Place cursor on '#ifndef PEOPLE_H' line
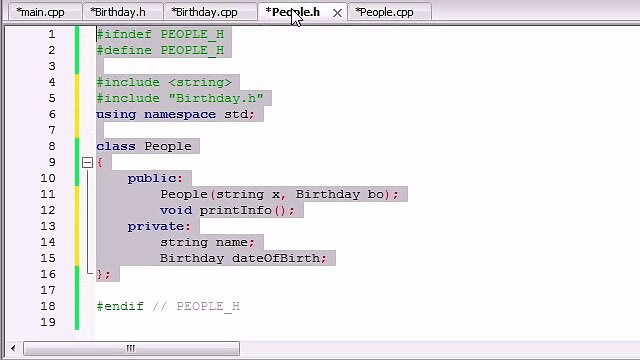The width and height of the screenshot is (640, 360). pyautogui.click(x=160, y=34)
